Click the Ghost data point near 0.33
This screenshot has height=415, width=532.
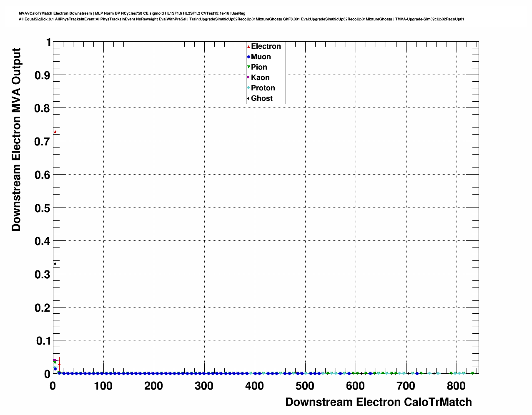coord(55,264)
